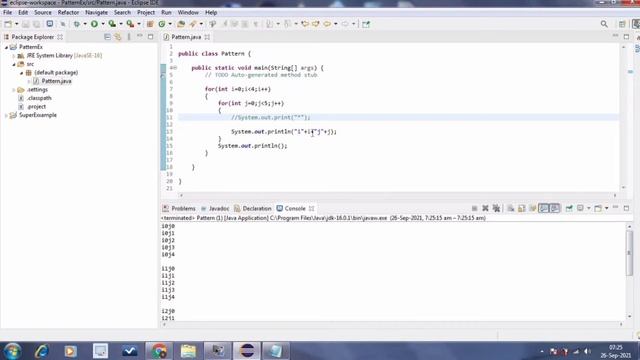The image size is (640, 360).
Task: Open the dropdown arrow beside New icon
Action: coord(16,24)
